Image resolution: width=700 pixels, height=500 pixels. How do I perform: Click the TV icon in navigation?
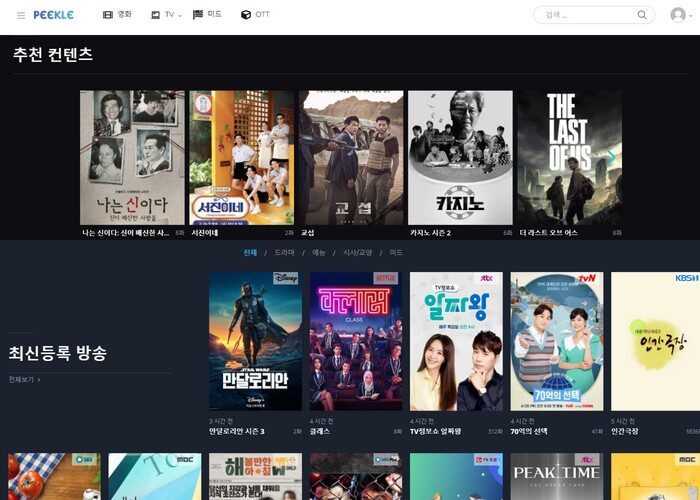pyautogui.click(x=155, y=15)
